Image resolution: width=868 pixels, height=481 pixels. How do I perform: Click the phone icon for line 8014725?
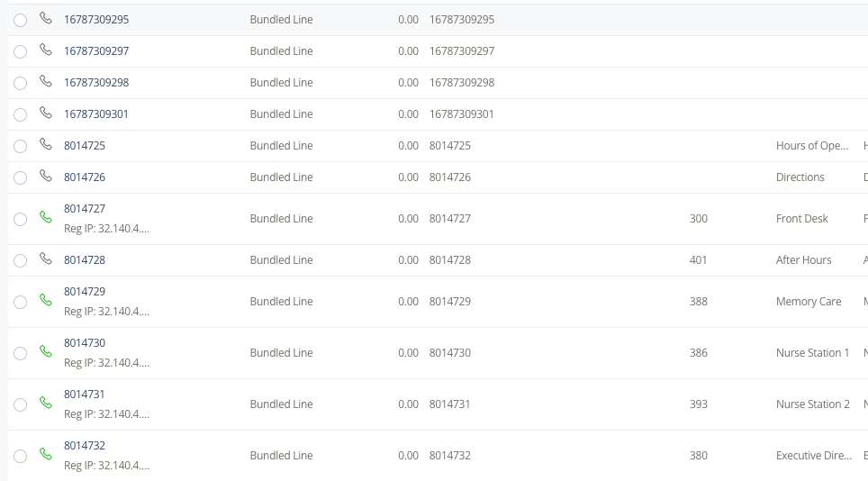[46, 144]
